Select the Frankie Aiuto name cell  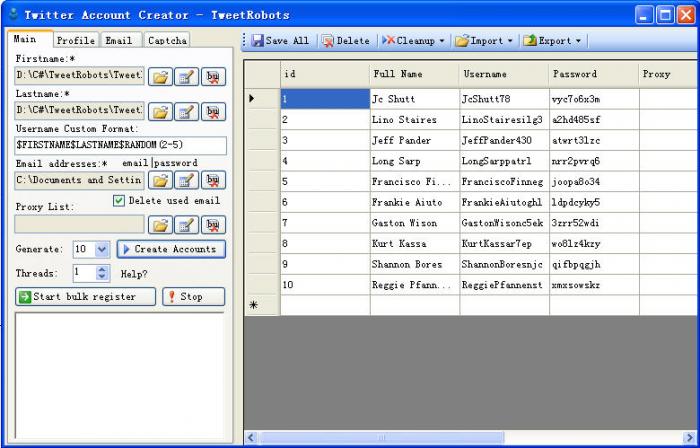[x=415, y=203]
